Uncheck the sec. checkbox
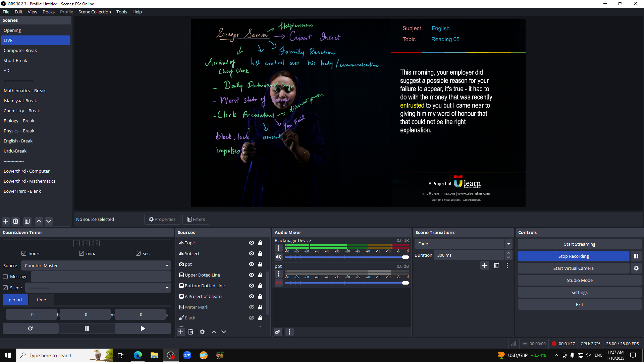The image size is (644, 362). click(138, 253)
